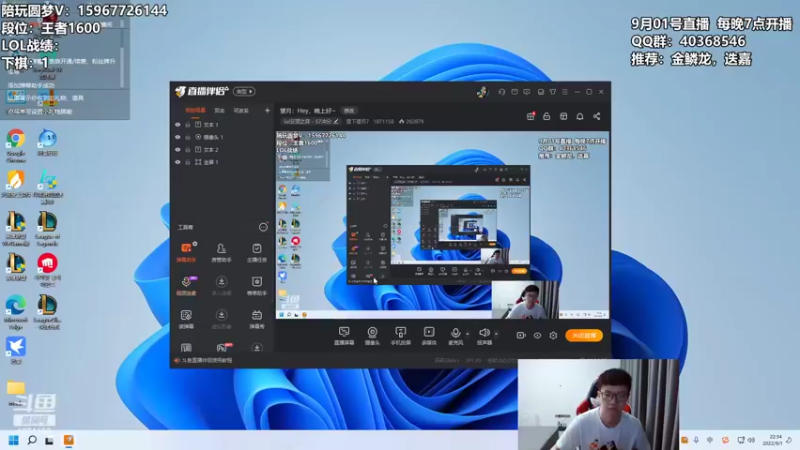Open the gift box icon with red dot
The image size is (800, 450).
pyautogui.click(x=531, y=116)
